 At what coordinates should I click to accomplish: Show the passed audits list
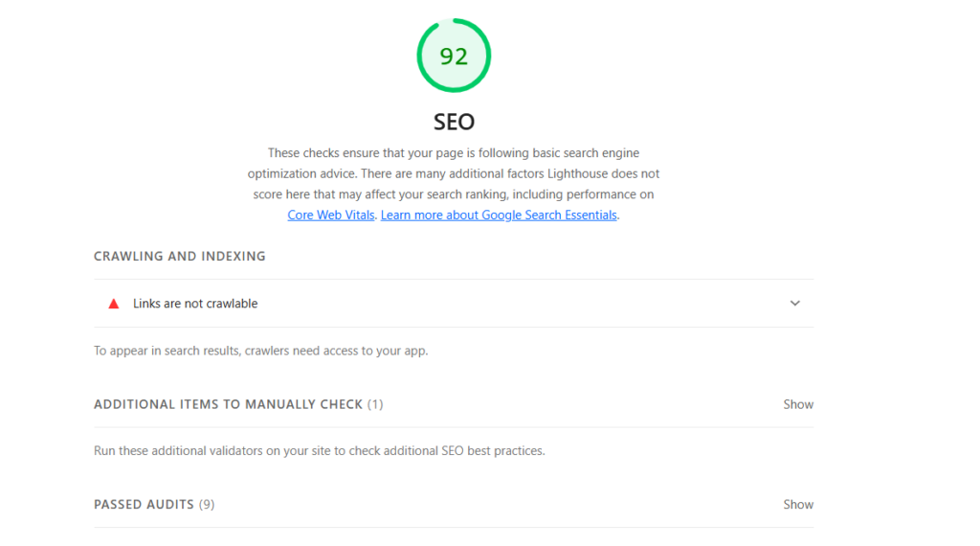coord(798,504)
